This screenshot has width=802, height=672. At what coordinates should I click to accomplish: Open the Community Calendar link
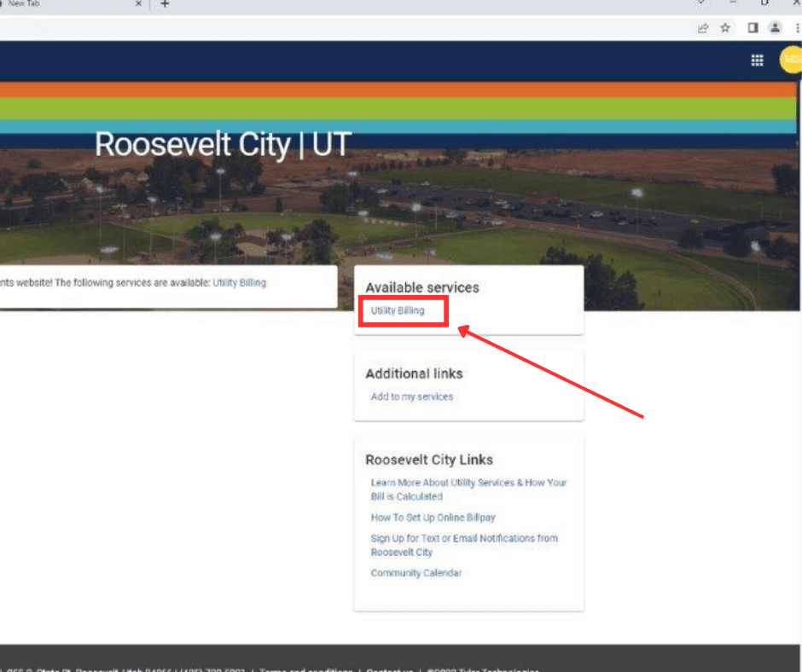(x=416, y=573)
